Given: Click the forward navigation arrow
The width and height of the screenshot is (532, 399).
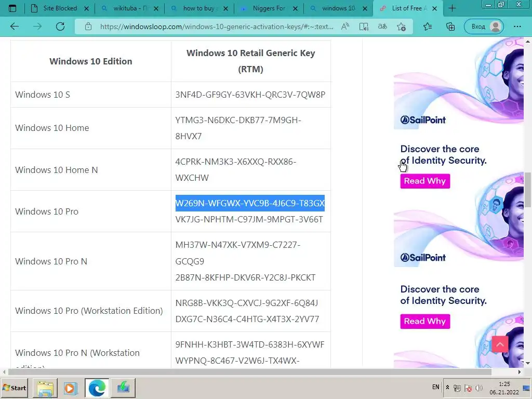Looking at the screenshot, I should [37, 26].
